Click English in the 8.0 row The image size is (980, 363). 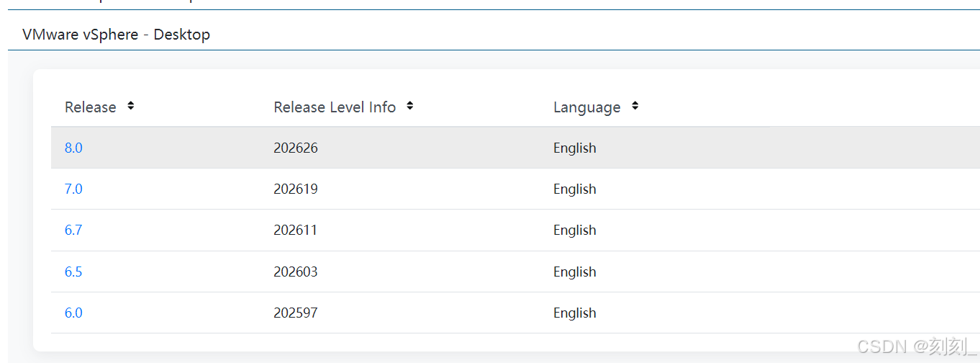coord(575,148)
